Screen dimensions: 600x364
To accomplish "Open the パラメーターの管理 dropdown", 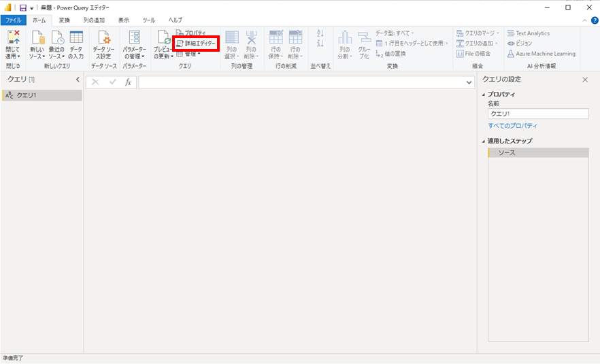I will point(134,56).
